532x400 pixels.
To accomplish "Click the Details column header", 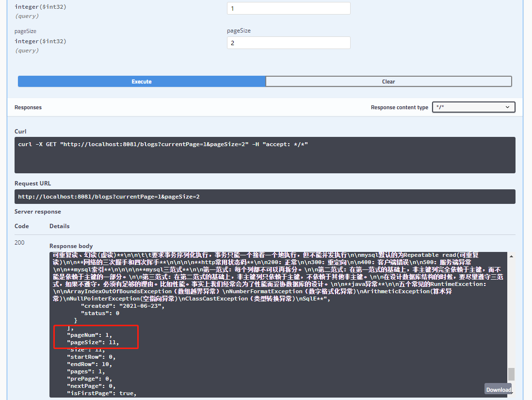I will [x=59, y=226].
